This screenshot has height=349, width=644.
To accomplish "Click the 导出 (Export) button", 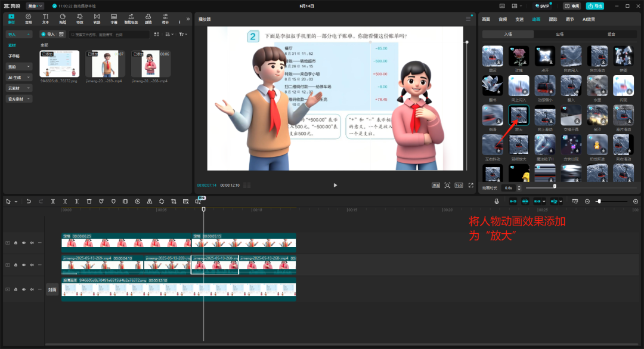I will (595, 6).
